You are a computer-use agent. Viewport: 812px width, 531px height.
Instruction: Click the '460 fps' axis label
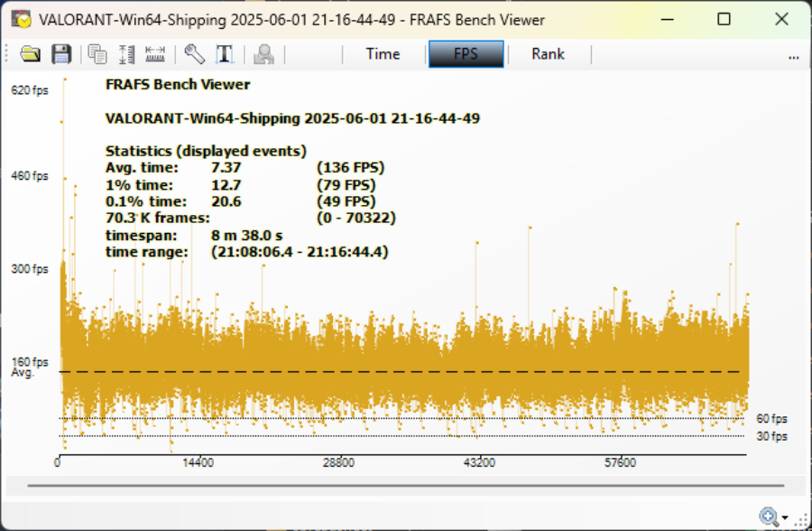click(x=30, y=176)
